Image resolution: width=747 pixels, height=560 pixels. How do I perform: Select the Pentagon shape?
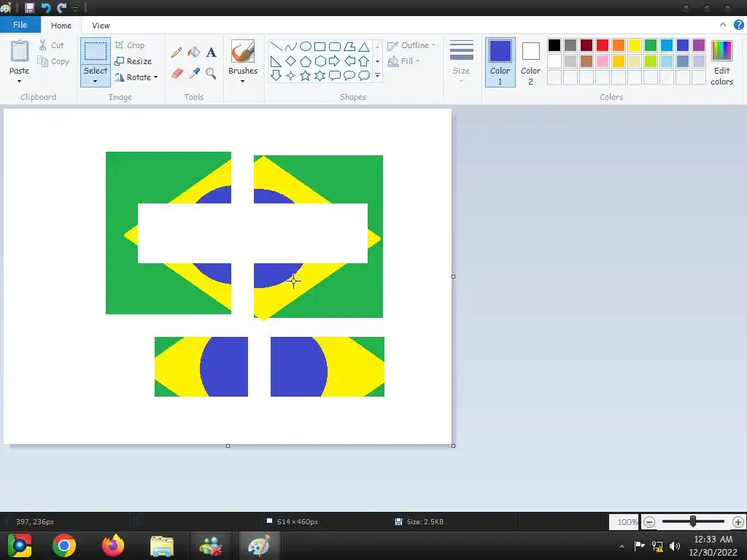[x=306, y=61]
